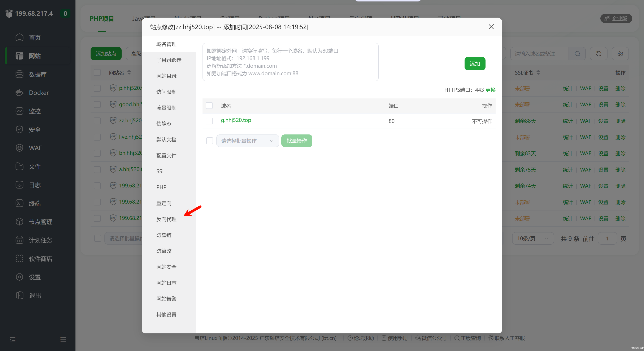
Task: Click the Docker whale icon in sidebar
Action: point(19,93)
